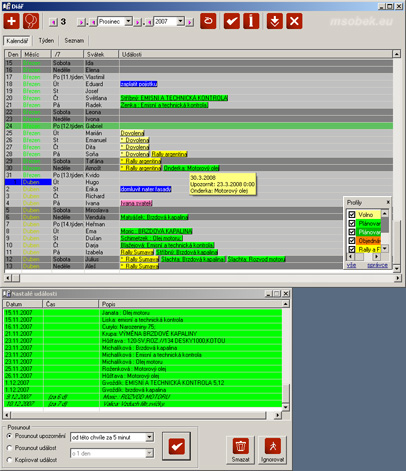
Task: Click the red checkmark toolbar icon
Action: (x=232, y=21)
